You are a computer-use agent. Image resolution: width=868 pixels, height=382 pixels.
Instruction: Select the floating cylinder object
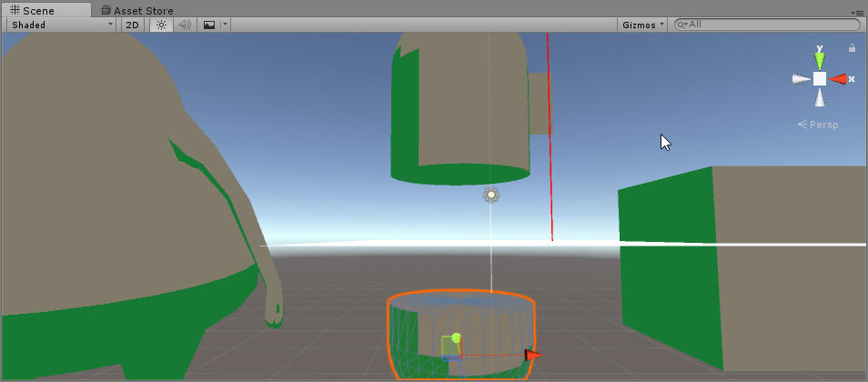[460, 108]
